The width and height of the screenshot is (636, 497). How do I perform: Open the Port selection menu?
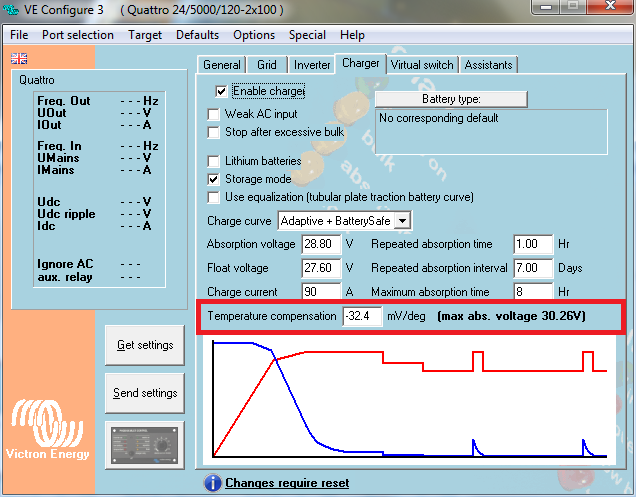coord(78,35)
